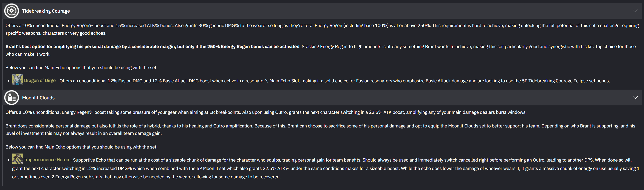Collapse the Moonlit Clouds section chevron
The width and height of the screenshot is (644, 190).
[x=635, y=98]
